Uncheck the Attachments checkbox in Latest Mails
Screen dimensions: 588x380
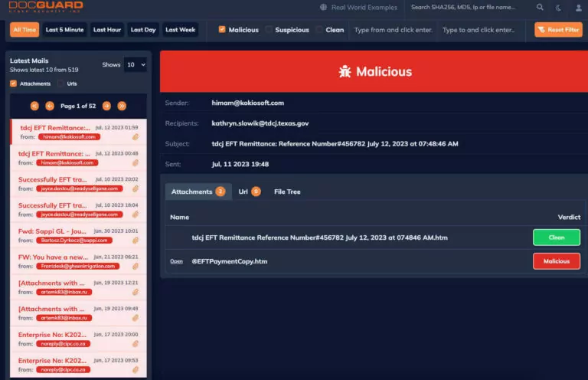pos(13,84)
